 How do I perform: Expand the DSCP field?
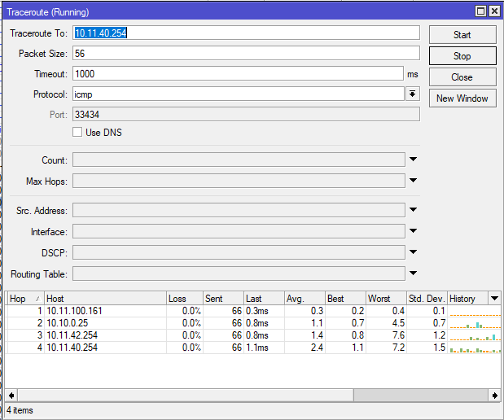click(x=413, y=252)
